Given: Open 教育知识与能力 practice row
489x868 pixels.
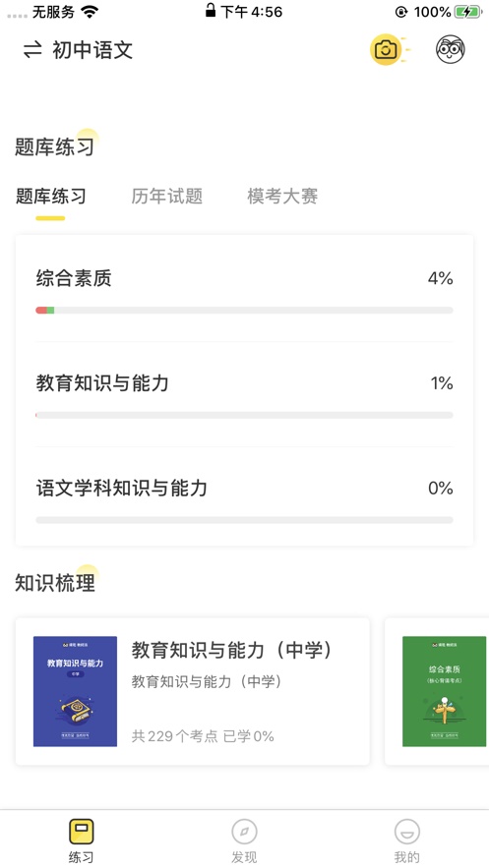Looking at the screenshot, I should point(244,395).
